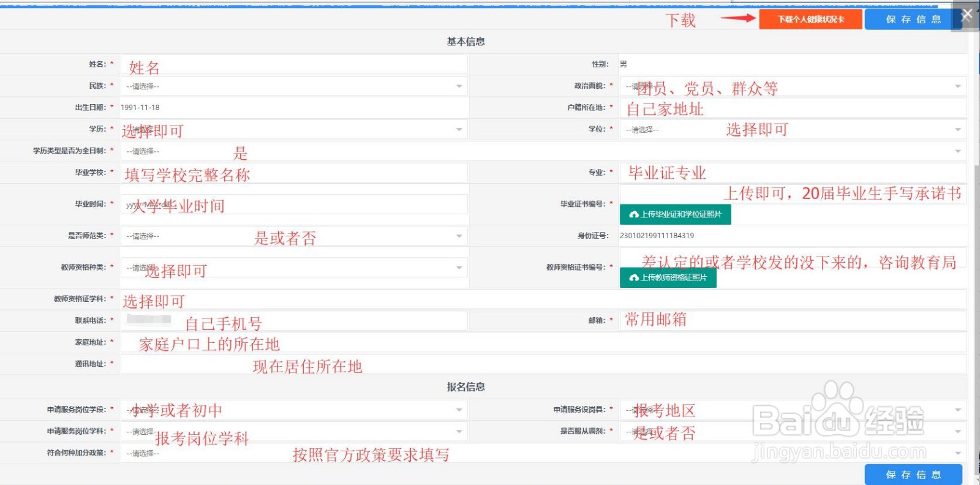Click the 教师资格证学科 field
The width and height of the screenshot is (980, 485).
(543, 299)
